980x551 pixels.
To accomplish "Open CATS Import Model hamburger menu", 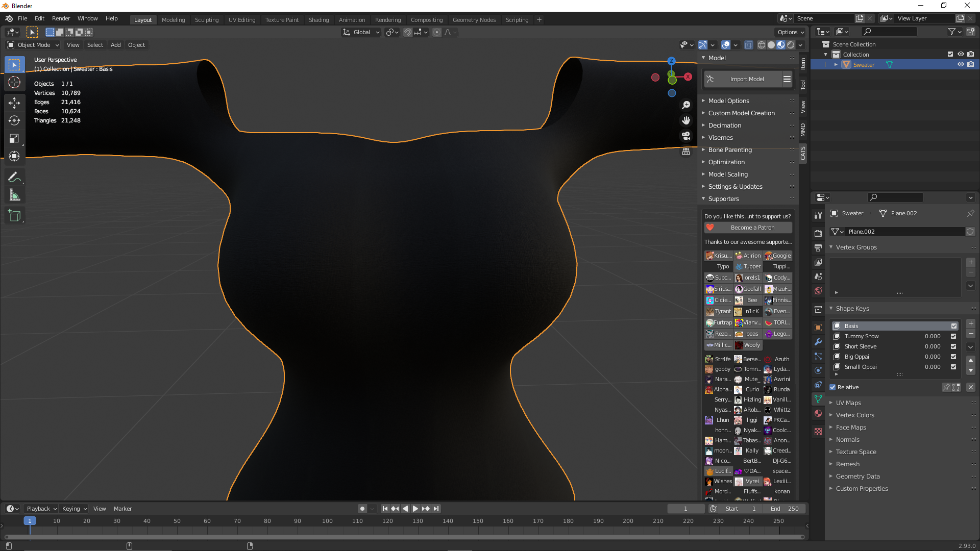I will point(787,79).
